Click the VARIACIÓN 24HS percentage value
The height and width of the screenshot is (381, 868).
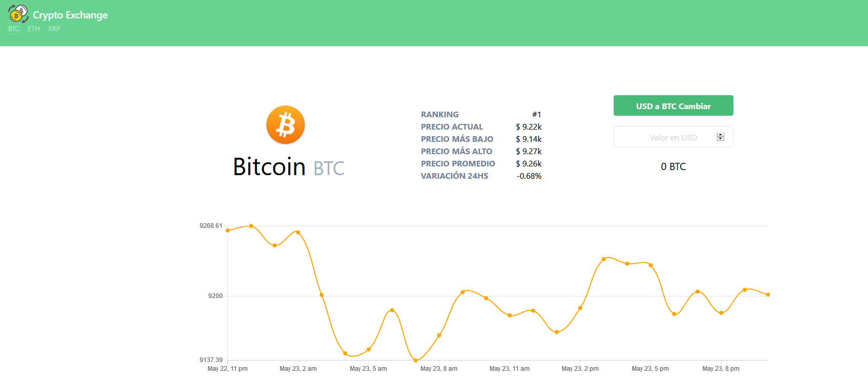pos(529,176)
